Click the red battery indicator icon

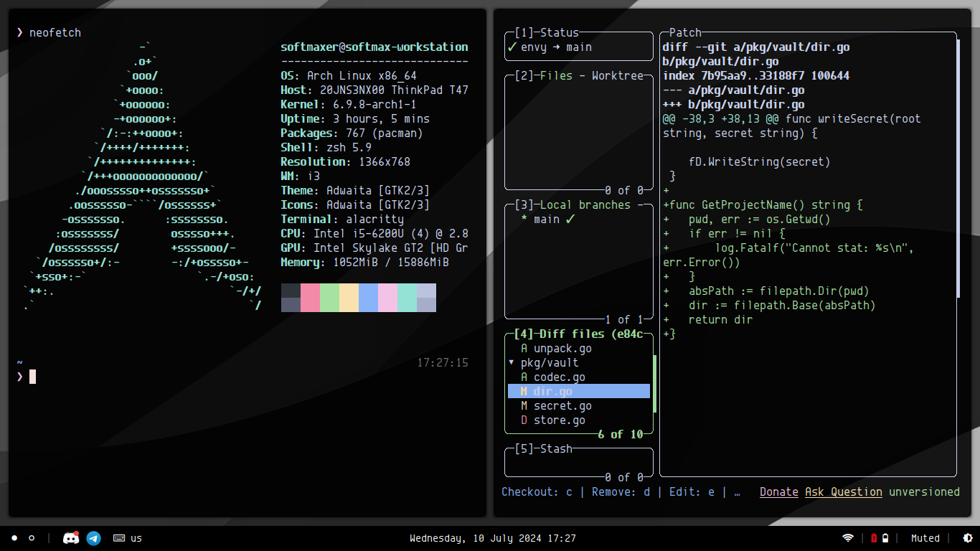(874, 538)
